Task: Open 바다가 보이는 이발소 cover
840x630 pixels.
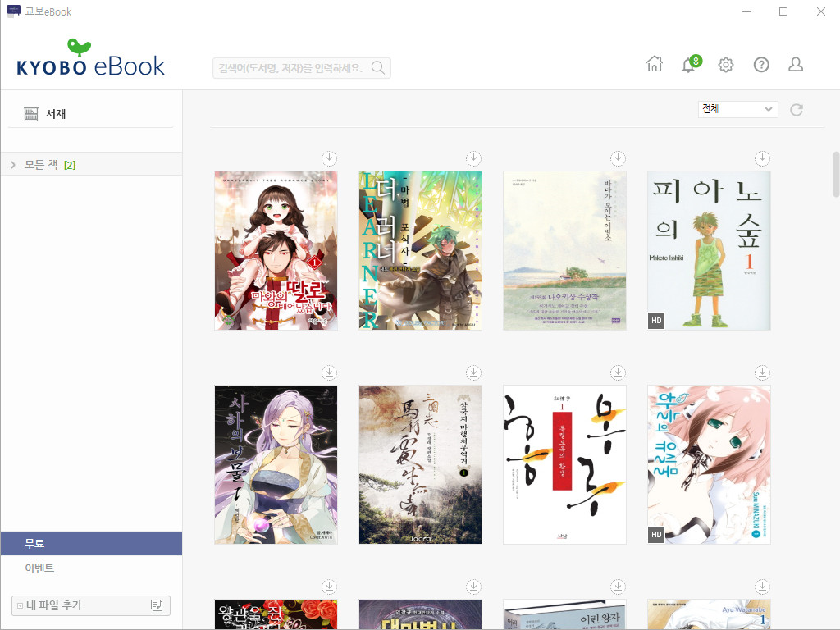Action: pyautogui.click(x=564, y=251)
